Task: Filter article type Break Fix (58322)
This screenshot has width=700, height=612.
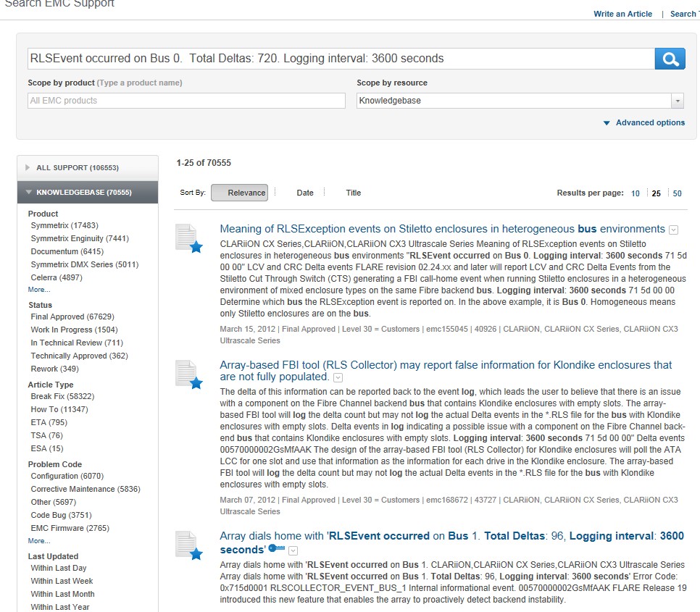Action: click(x=62, y=396)
